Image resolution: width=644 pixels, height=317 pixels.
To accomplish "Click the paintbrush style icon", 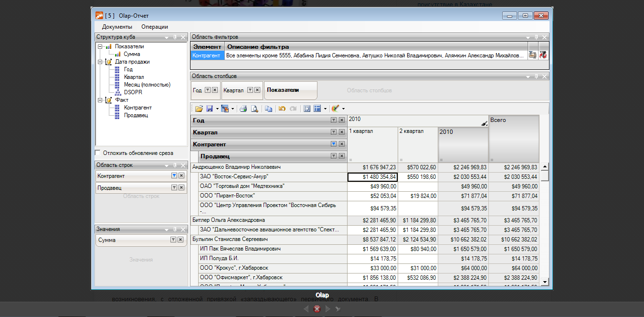I will pos(335,109).
